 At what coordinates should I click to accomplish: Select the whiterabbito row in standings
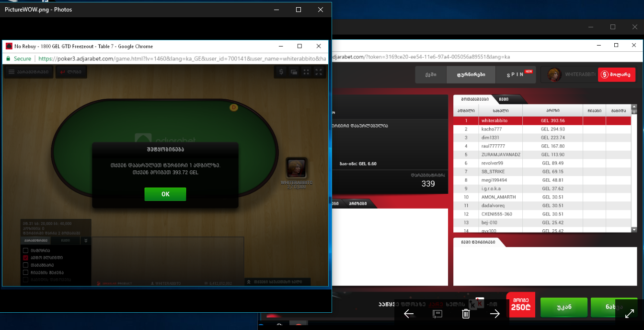click(x=542, y=121)
